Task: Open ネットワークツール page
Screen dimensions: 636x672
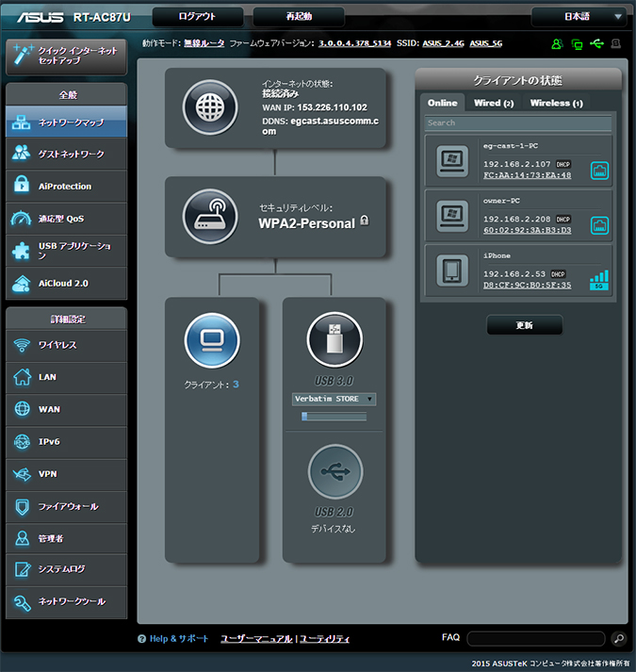Action: click(x=67, y=601)
